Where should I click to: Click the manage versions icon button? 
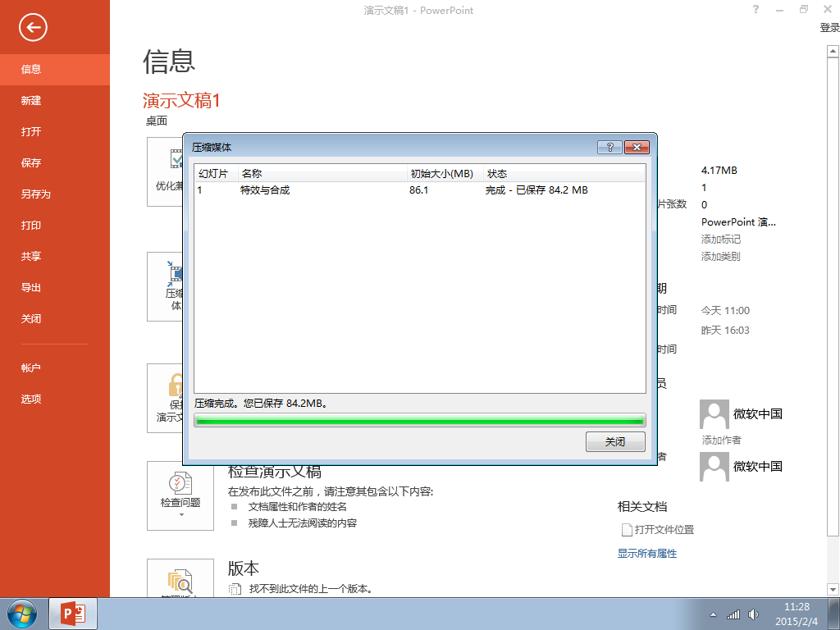180,578
